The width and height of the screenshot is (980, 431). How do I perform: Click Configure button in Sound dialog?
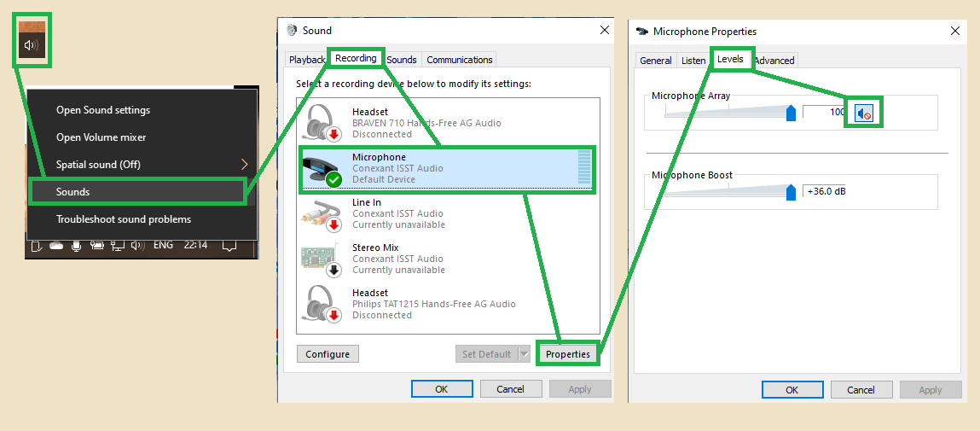coord(328,354)
